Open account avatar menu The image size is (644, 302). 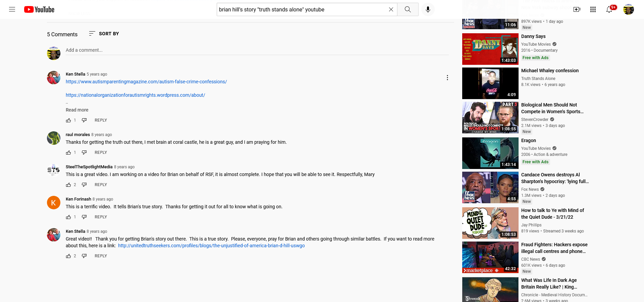629,9
